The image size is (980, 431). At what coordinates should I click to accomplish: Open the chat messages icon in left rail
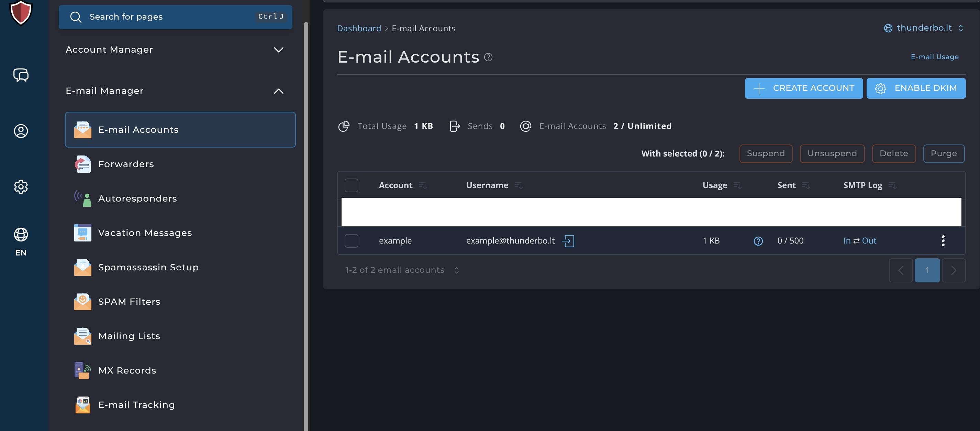click(x=21, y=75)
